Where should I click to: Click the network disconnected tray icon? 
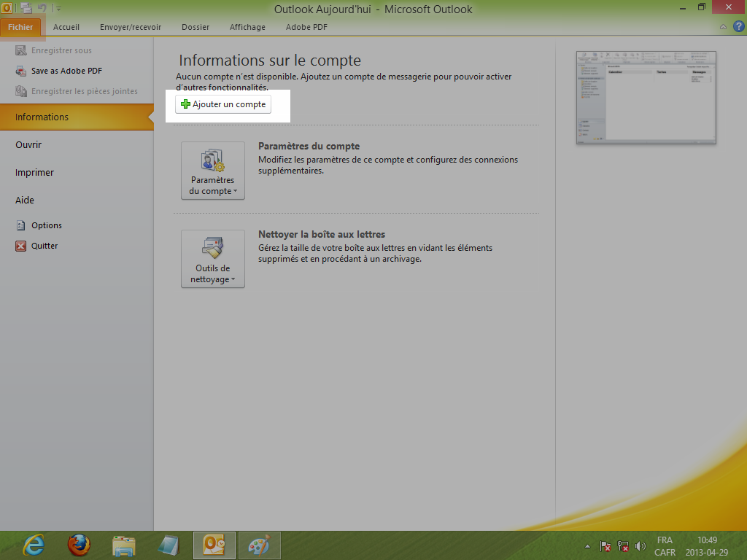623,546
